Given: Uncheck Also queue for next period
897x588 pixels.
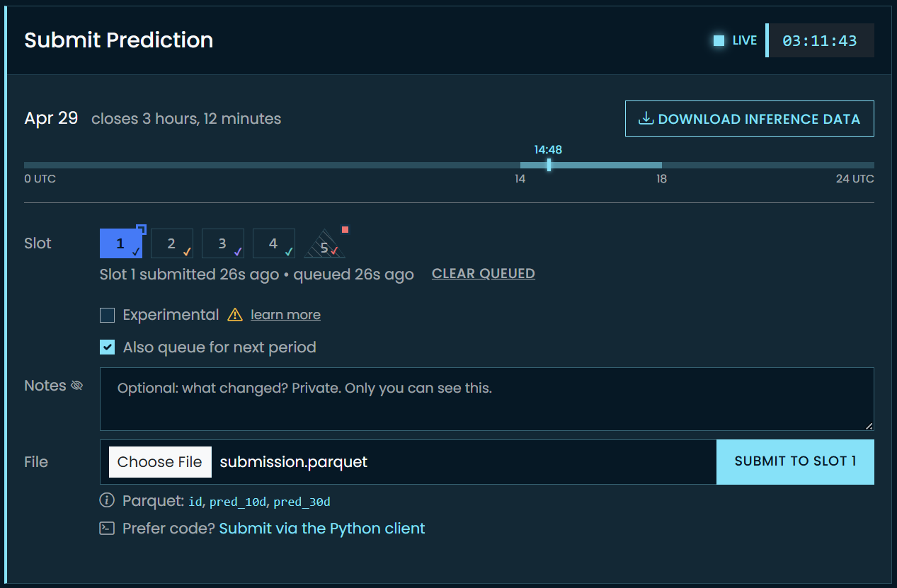Looking at the screenshot, I should [107, 347].
